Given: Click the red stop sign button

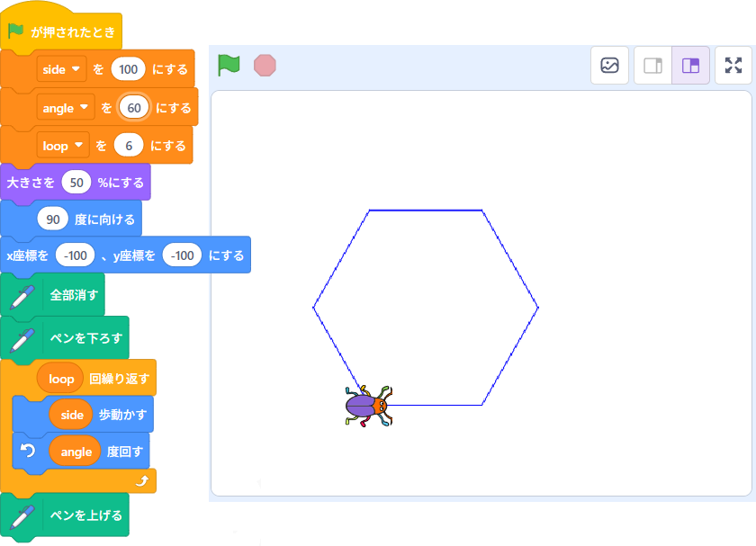Looking at the screenshot, I should 265,65.
